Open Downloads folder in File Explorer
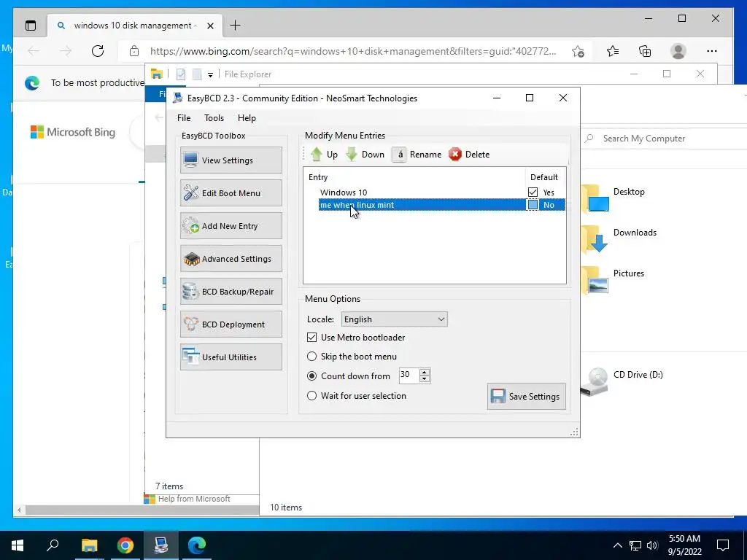Viewport: 747px width, 560px height. pos(619,238)
